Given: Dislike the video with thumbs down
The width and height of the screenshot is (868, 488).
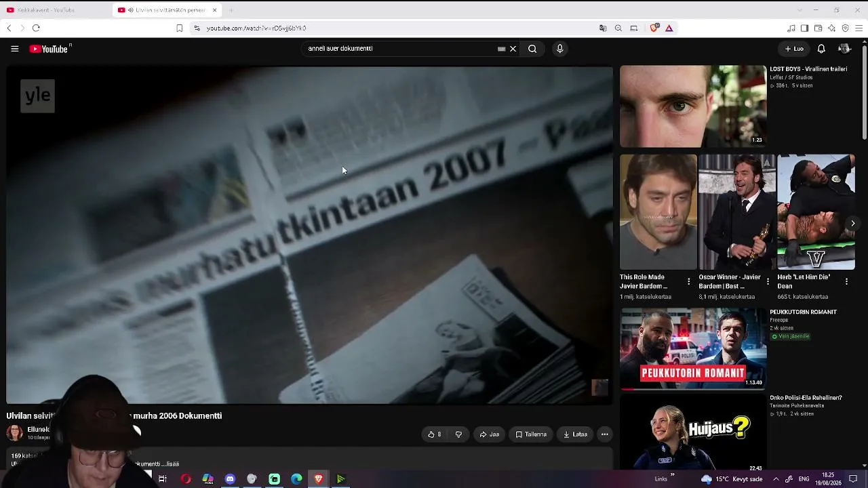Looking at the screenshot, I should pyautogui.click(x=458, y=434).
